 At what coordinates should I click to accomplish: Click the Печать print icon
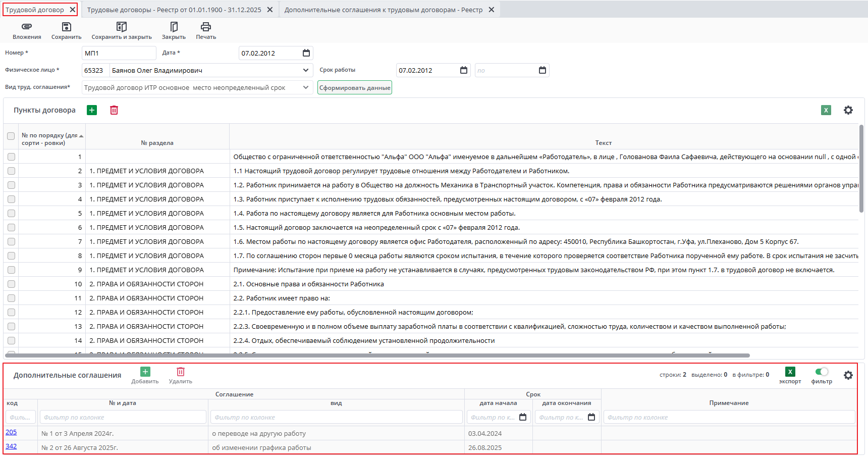pos(206,27)
